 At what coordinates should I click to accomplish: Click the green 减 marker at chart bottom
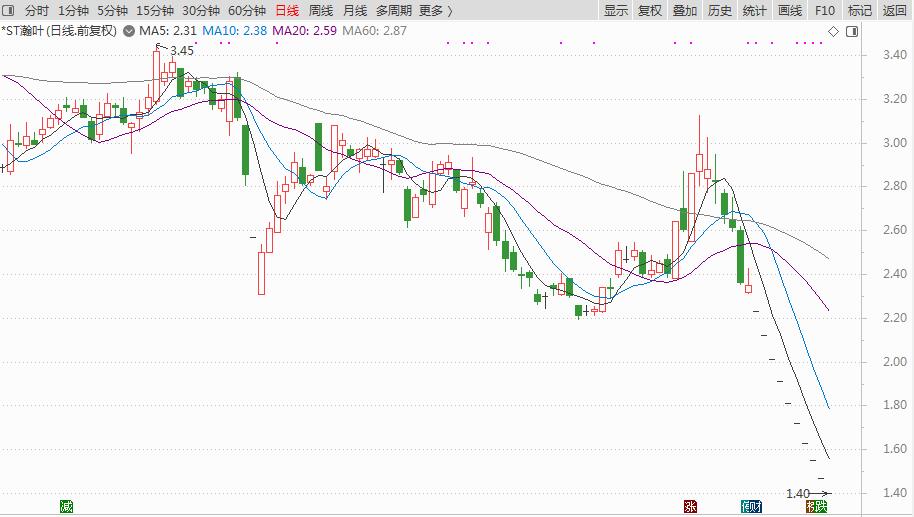click(x=66, y=507)
